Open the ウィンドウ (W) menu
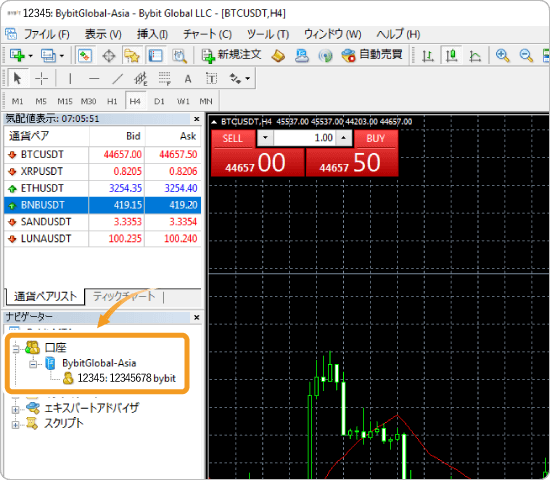Image resolution: width=550 pixels, height=480 pixels. pyautogui.click(x=332, y=34)
